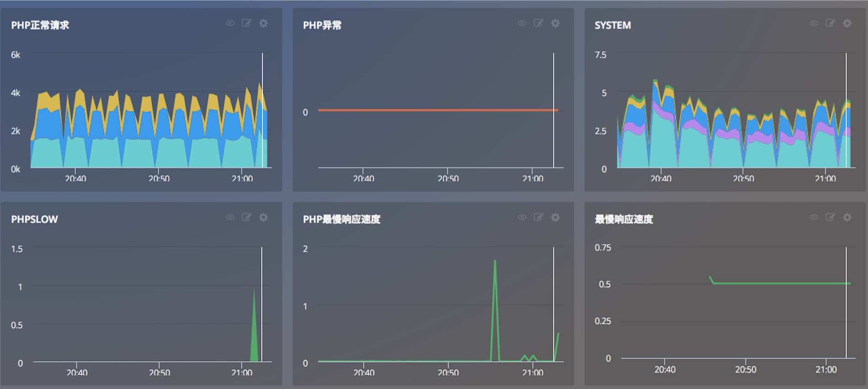Edit the PHP正常请求 panel

click(x=246, y=23)
